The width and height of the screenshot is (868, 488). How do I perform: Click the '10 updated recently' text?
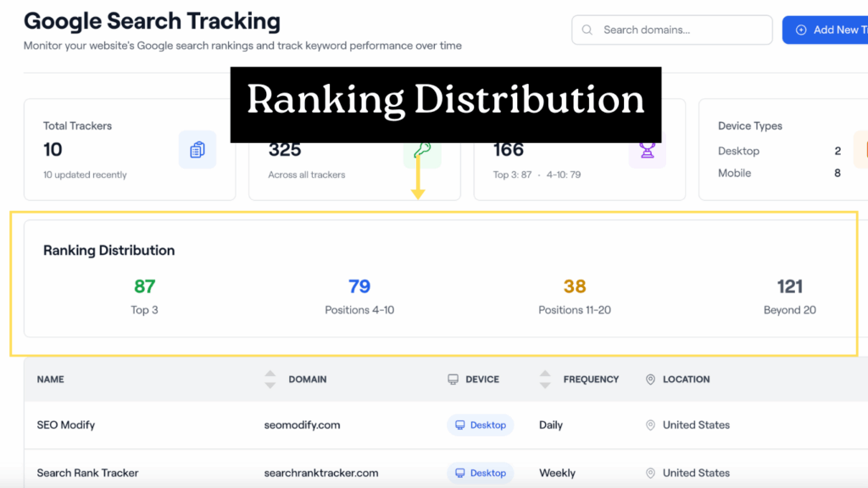85,175
